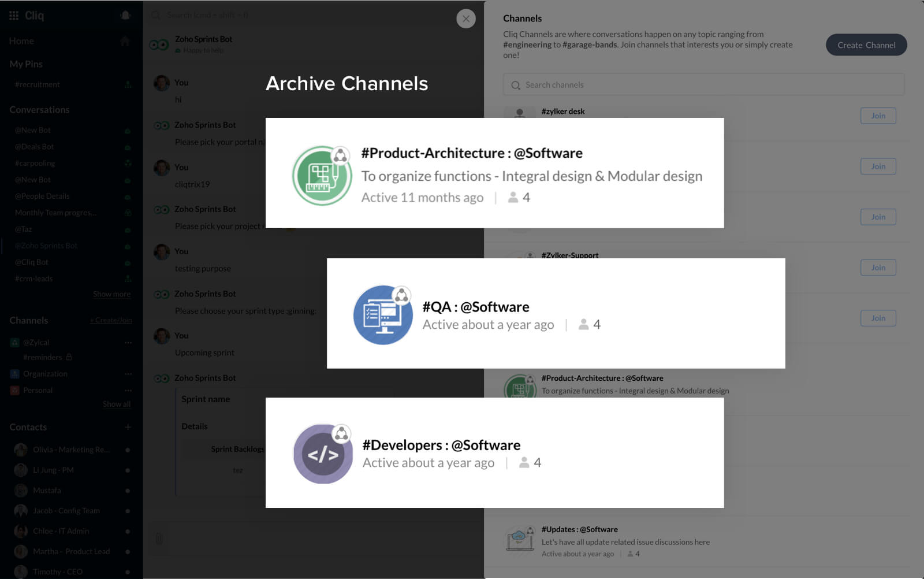The width and height of the screenshot is (924, 579).
Task: Close the channels overlay with X button
Action: tap(466, 18)
